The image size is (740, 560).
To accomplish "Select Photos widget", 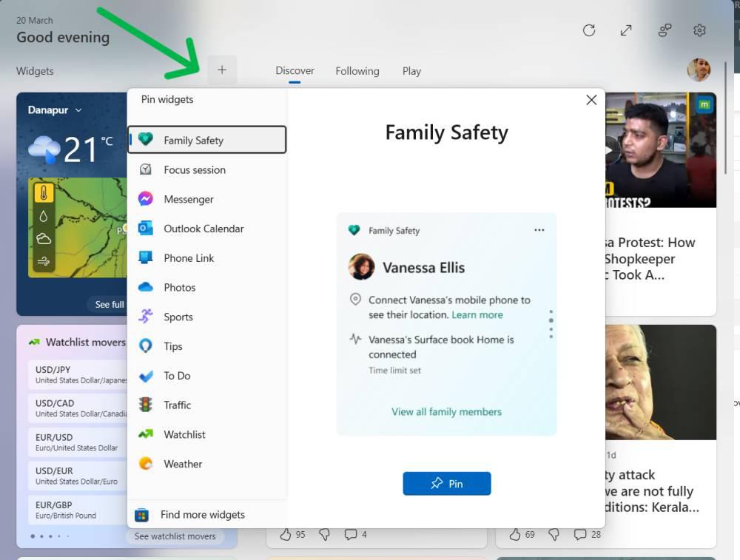I will 206,287.
